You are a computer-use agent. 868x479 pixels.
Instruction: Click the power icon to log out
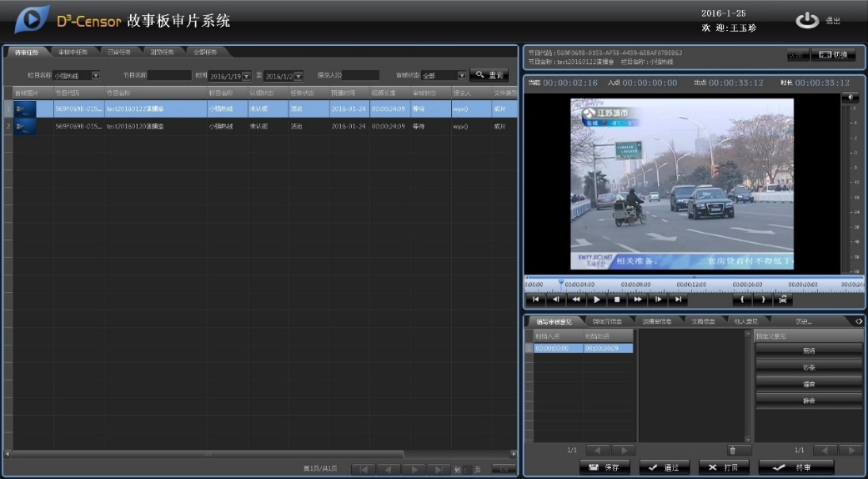(806, 21)
